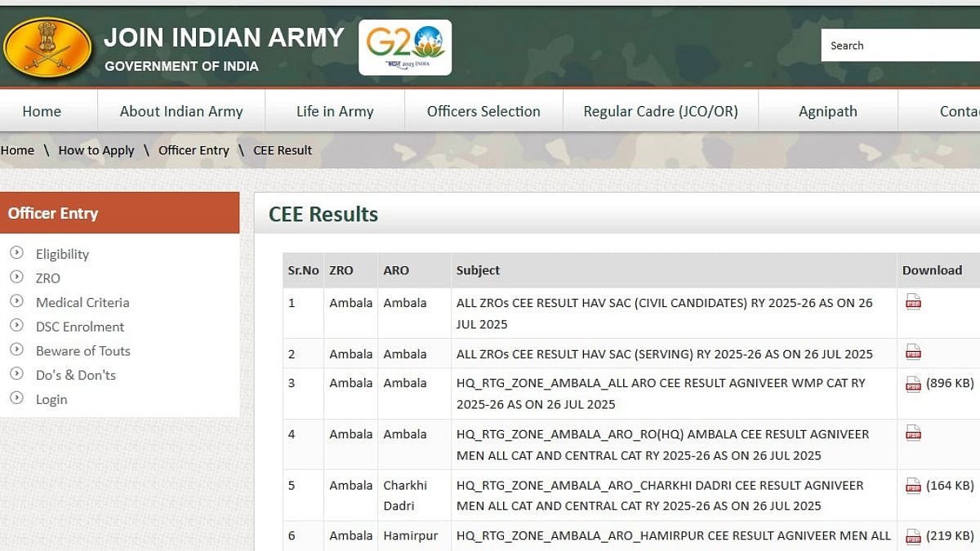Click the Login link in sidebar
The height and width of the screenshot is (551, 980).
[x=51, y=399]
